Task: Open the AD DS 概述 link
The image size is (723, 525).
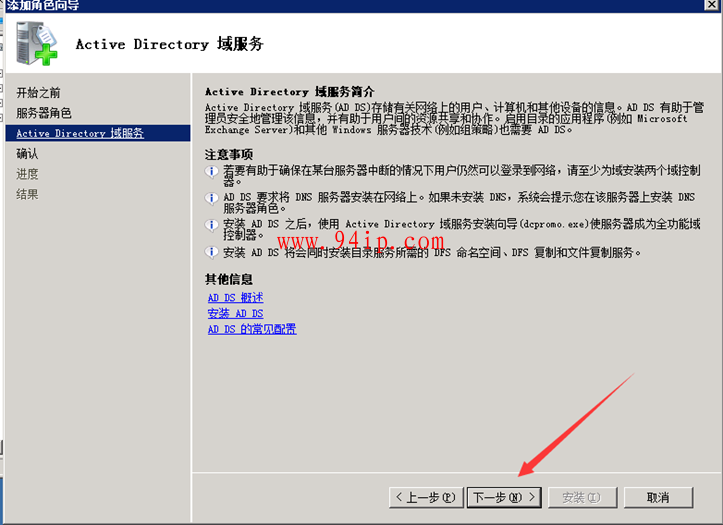Action: pos(236,298)
